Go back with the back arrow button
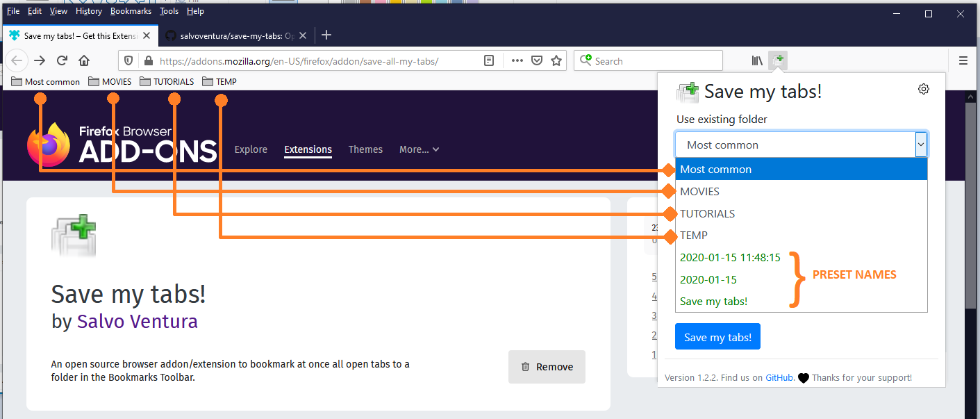980x419 pixels. pyautogui.click(x=17, y=60)
